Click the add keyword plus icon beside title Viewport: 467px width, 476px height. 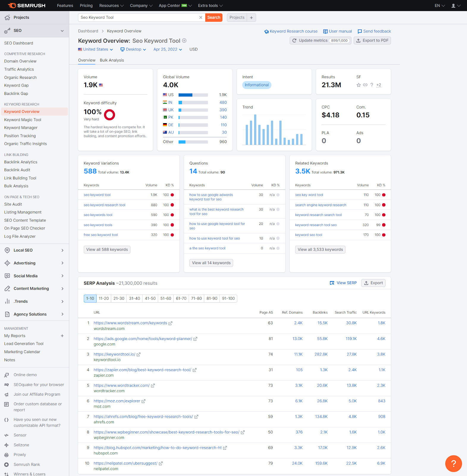(184, 41)
